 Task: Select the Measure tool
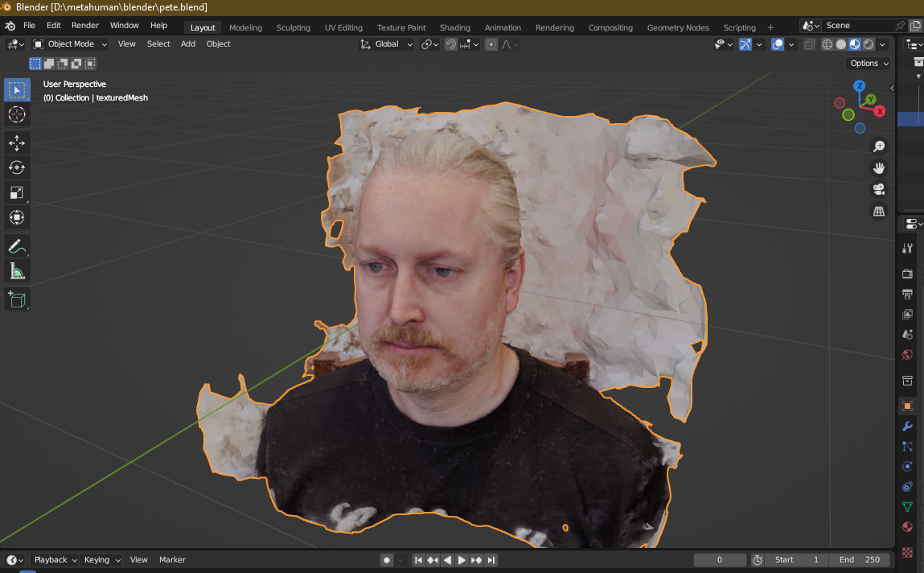pyautogui.click(x=17, y=271)
